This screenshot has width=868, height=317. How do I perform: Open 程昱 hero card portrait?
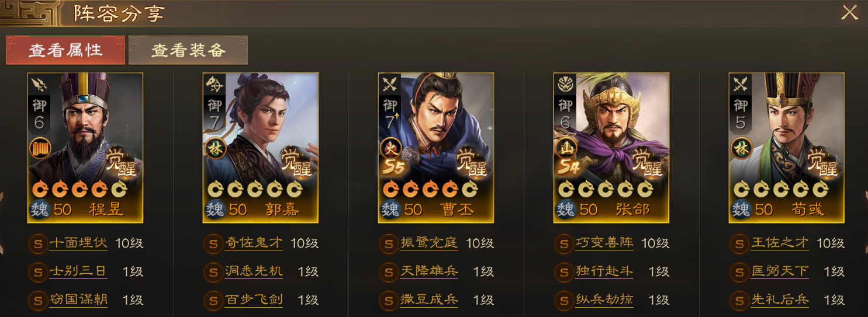[x=85, y=148]
